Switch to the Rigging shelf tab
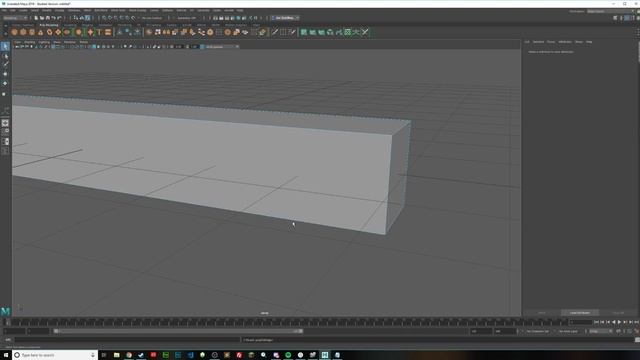The height and width of the screenshot is (360, 640). pos(87,25)
